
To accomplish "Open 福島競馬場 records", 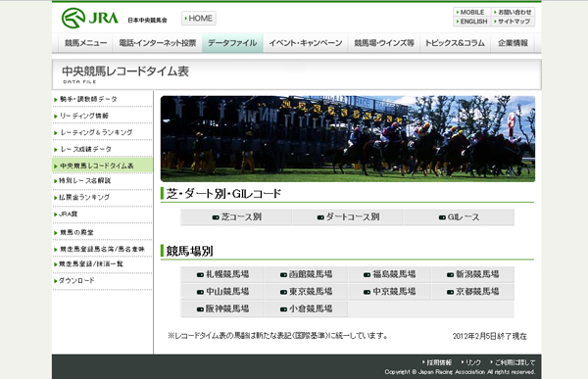I will pos(390,274).
